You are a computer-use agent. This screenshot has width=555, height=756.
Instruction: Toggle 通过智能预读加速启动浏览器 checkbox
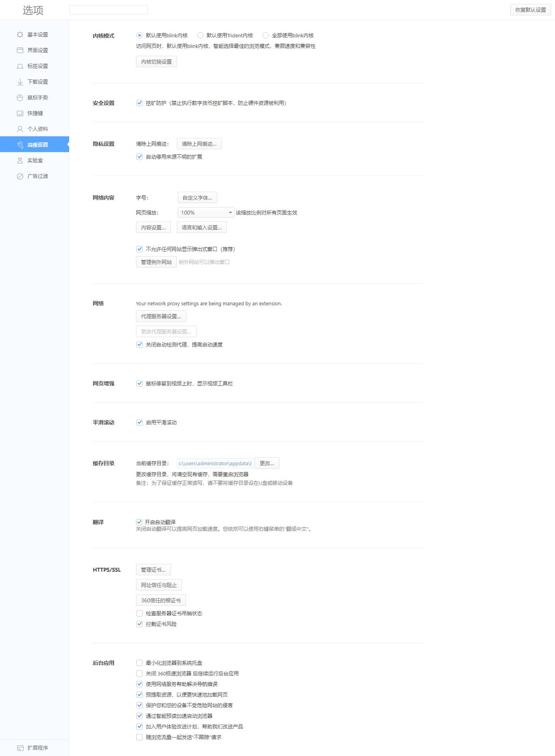coord(139,716)
